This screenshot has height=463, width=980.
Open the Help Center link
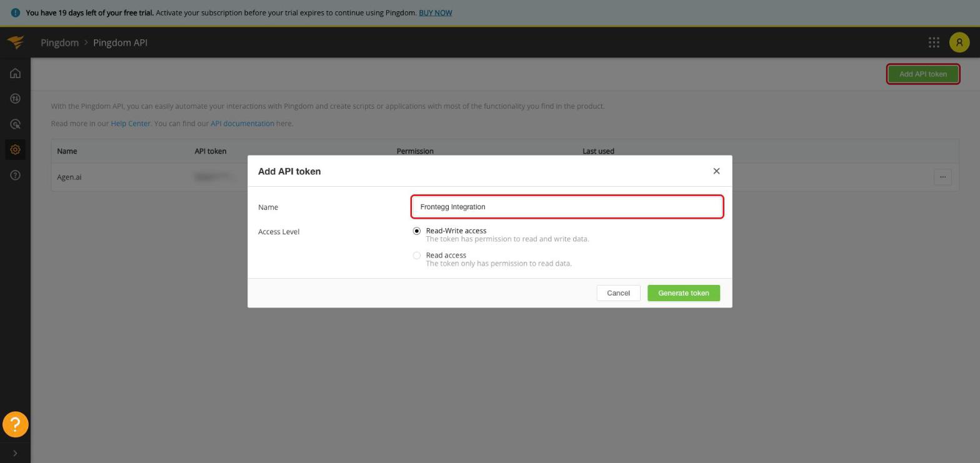130,124
